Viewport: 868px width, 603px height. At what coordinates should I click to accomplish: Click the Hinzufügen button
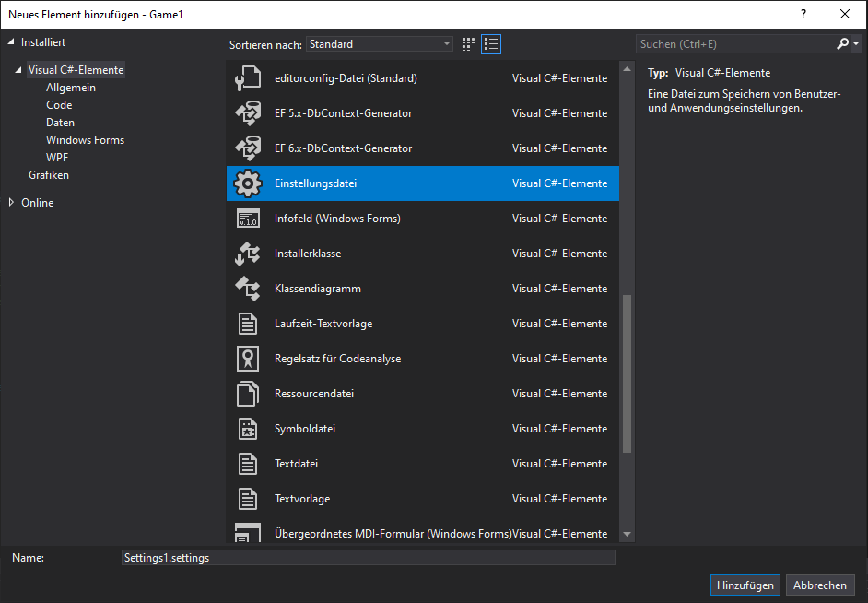point(745,585)
